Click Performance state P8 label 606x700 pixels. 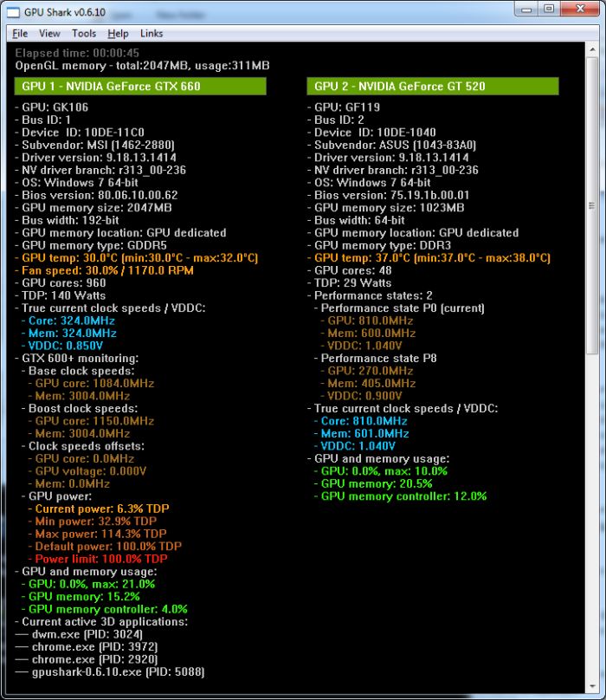click(x=376, y=358)
